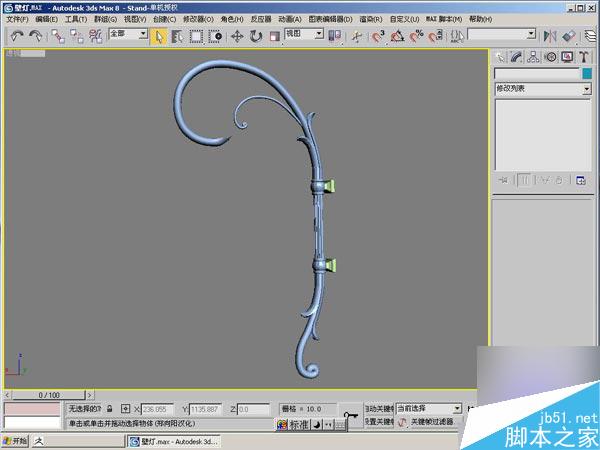
Task: Click the Unlink Selection icon
Action: coord(77,36)
